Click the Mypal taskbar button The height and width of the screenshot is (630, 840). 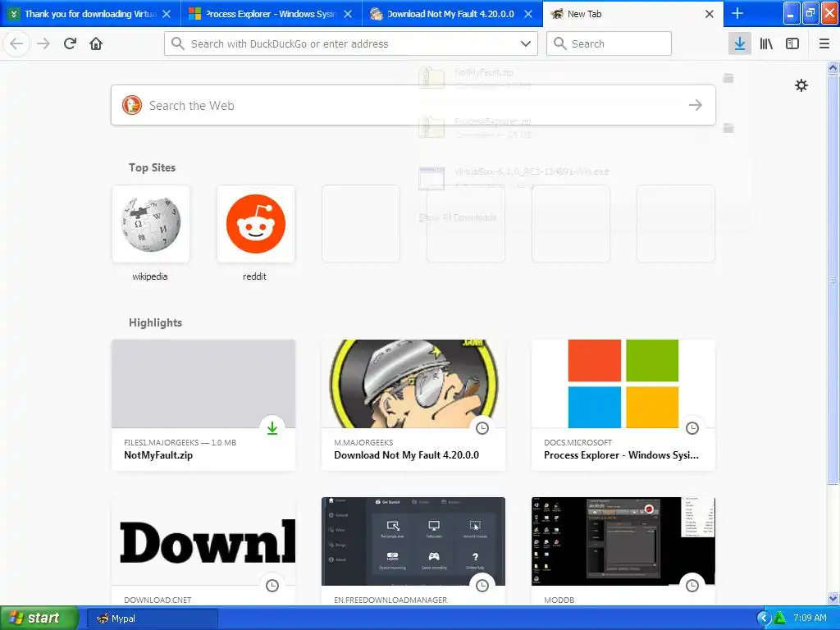(152, 619)
